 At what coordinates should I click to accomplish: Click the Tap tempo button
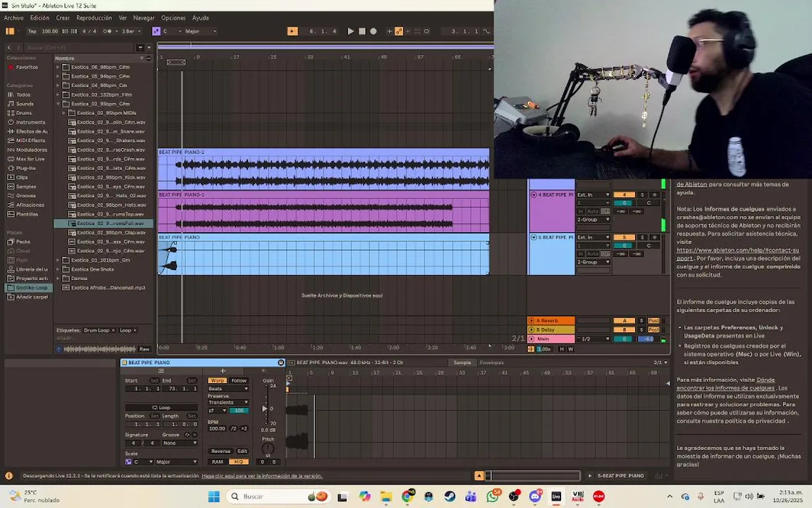coord(32,31)
